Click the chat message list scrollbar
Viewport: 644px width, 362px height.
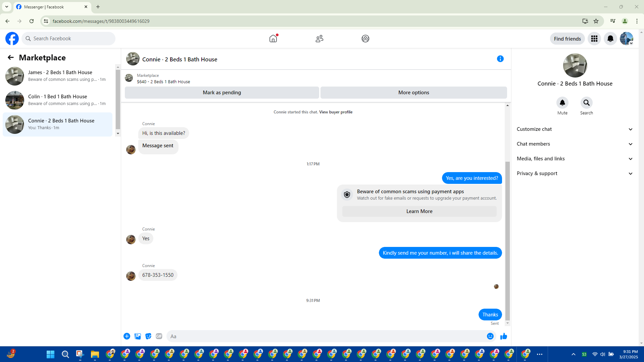point(507,241)
